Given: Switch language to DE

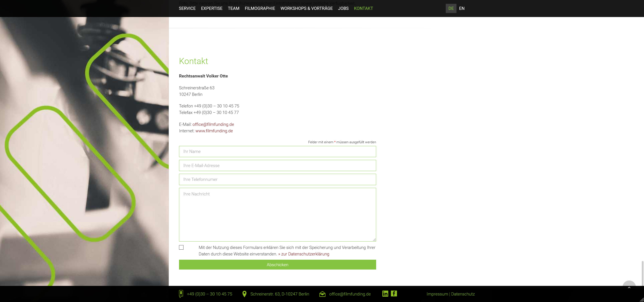Looking at the screenshot, I should pyautogui.click(x=451, y=8).
